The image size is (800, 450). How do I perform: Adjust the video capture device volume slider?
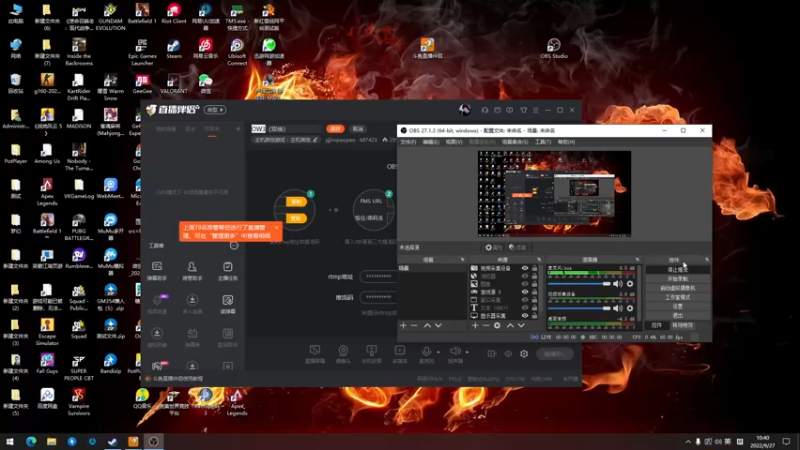(x=579, y=308)
